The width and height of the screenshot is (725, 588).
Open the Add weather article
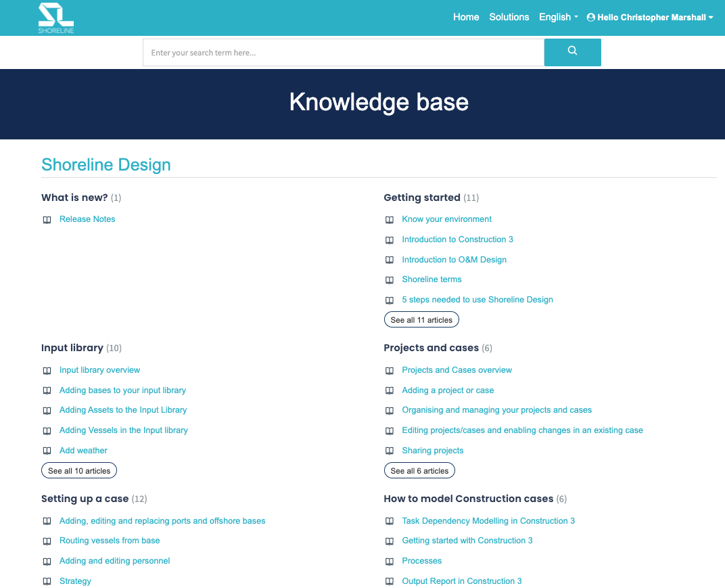coord(83,451)
